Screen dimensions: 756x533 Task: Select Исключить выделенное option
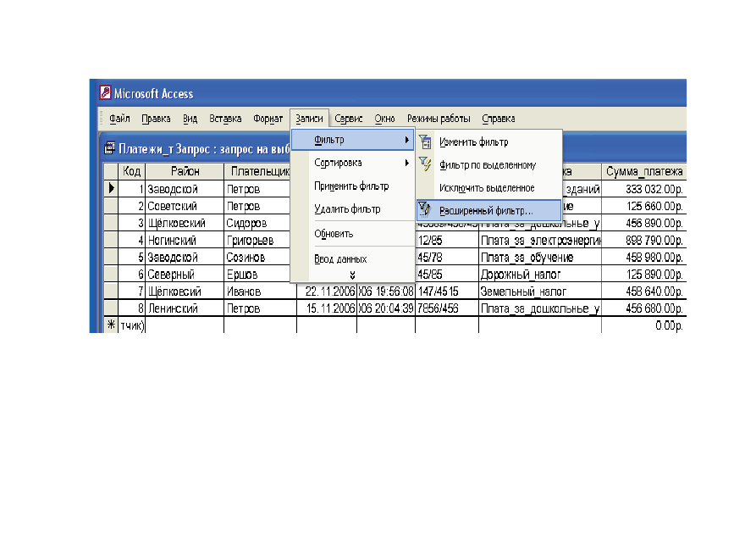(x=488, y=188)
